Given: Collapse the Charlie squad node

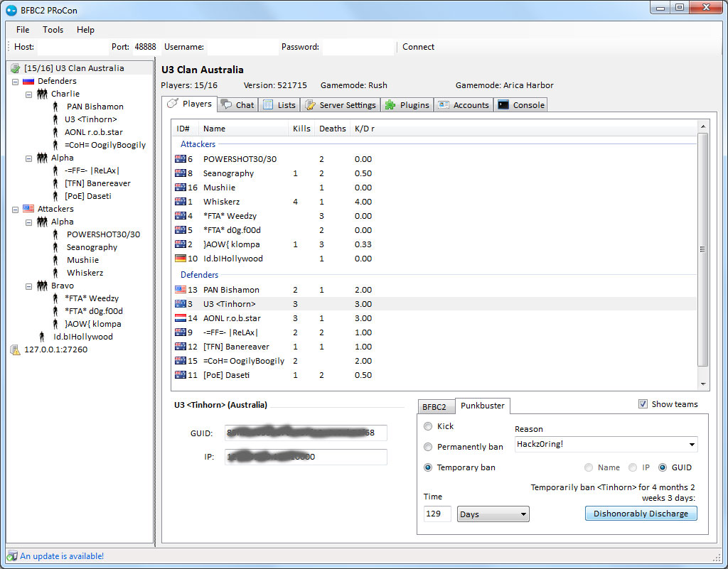Looking at the screenshot, I should click(28, 94).
